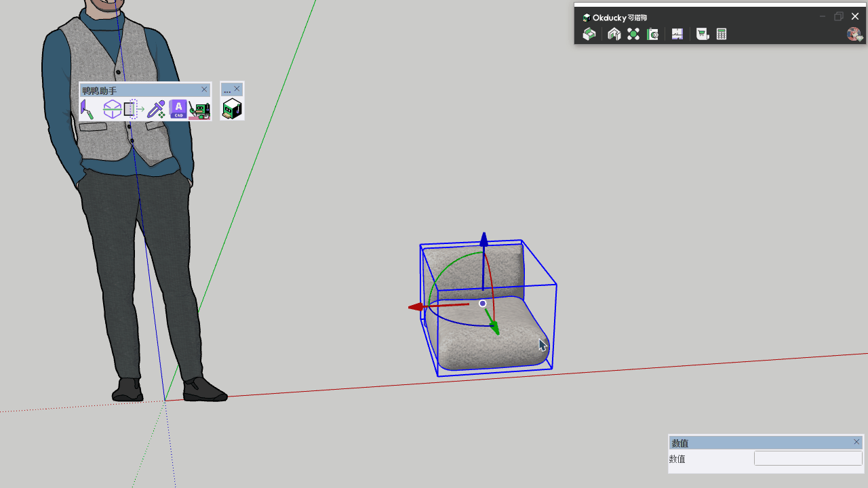Screen dimensions: 868x488
Task: Open the camera snapshot icon
Action: [x=652, y=34]
